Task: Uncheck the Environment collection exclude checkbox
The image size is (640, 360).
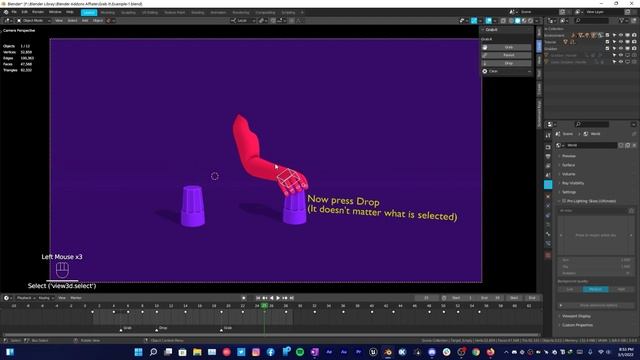Action: [607, 36]
